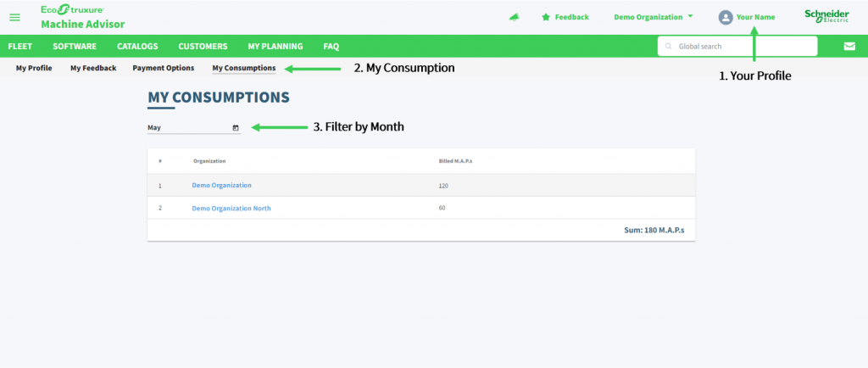
Task: Open the Demo Organization North link
Action: pos(231,209)
